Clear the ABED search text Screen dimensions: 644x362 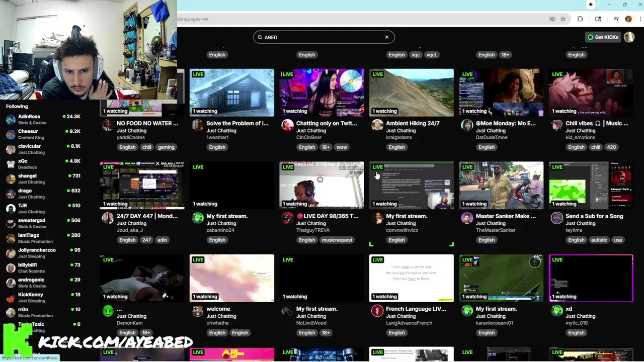386,37
